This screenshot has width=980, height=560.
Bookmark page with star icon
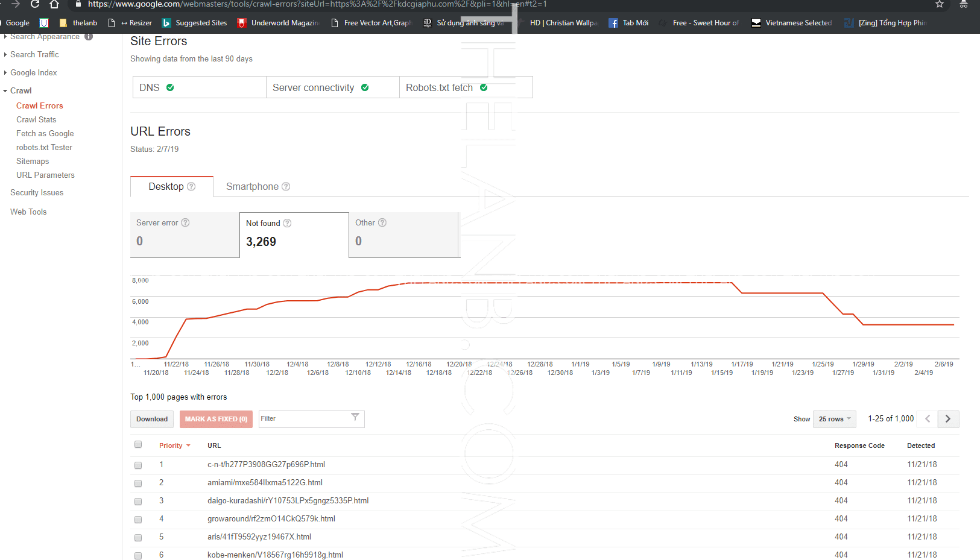(x=939, y=4)
